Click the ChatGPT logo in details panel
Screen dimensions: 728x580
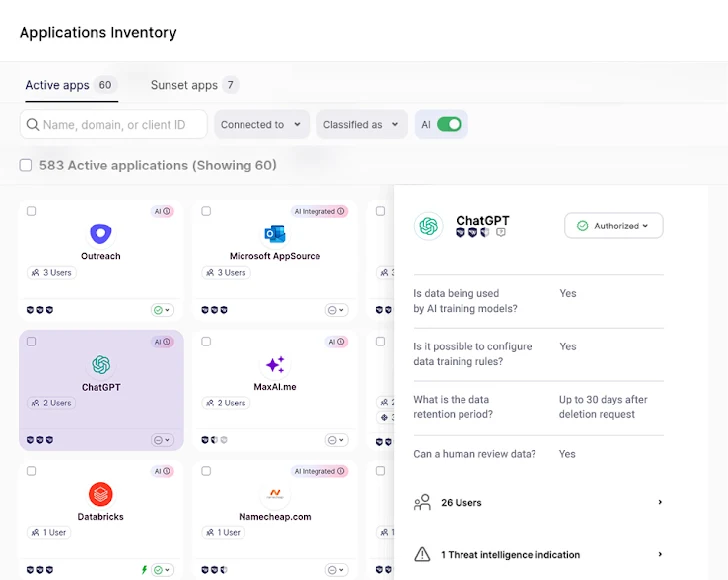coord(429,226)
